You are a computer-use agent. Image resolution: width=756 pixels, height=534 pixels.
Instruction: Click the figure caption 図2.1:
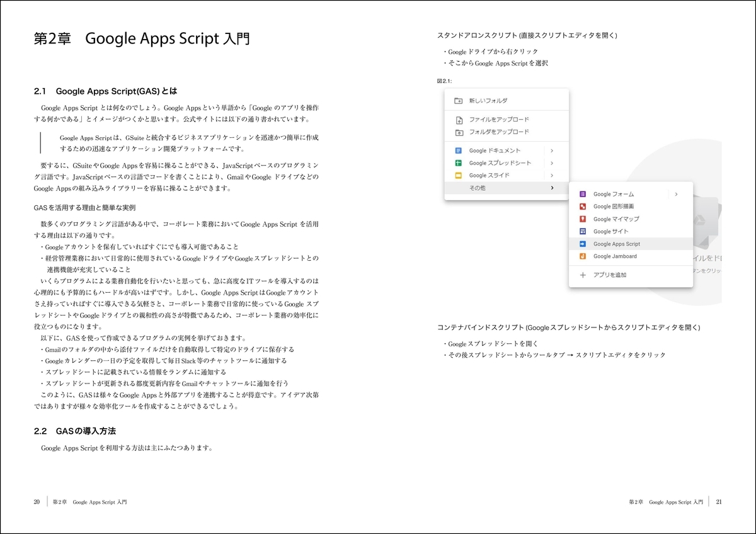444,81
